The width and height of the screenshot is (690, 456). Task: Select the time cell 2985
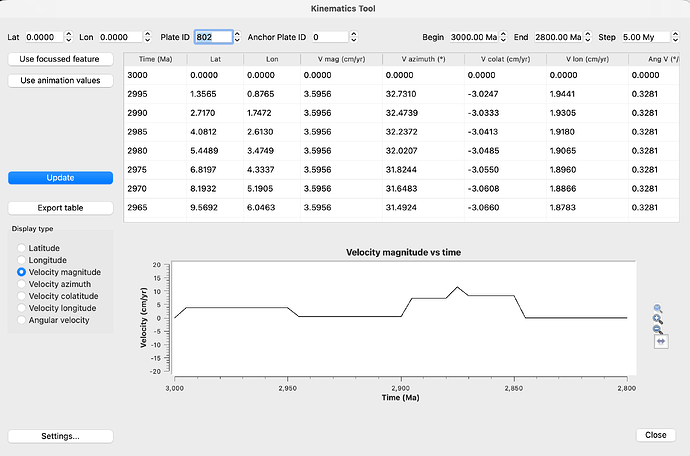point(155,132)
